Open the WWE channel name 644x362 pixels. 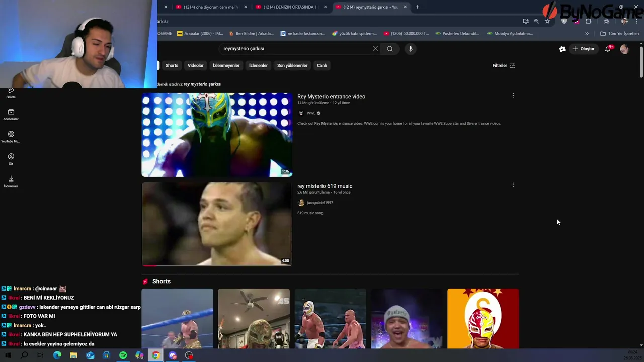(311, 113)
